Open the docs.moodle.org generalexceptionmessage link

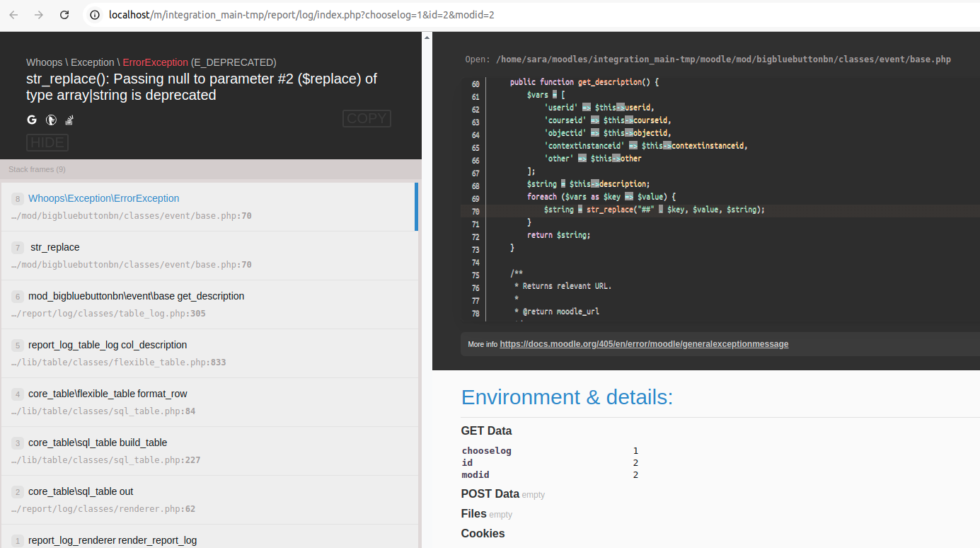644,344
